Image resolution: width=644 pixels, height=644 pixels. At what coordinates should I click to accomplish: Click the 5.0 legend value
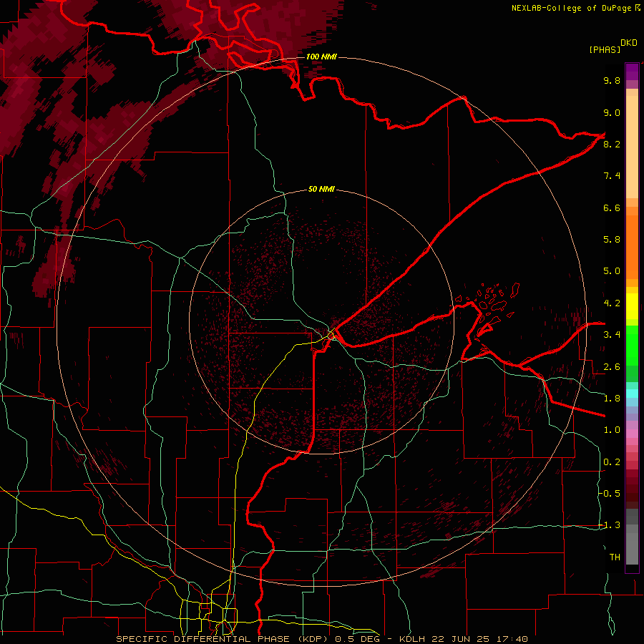click(612, 271)
